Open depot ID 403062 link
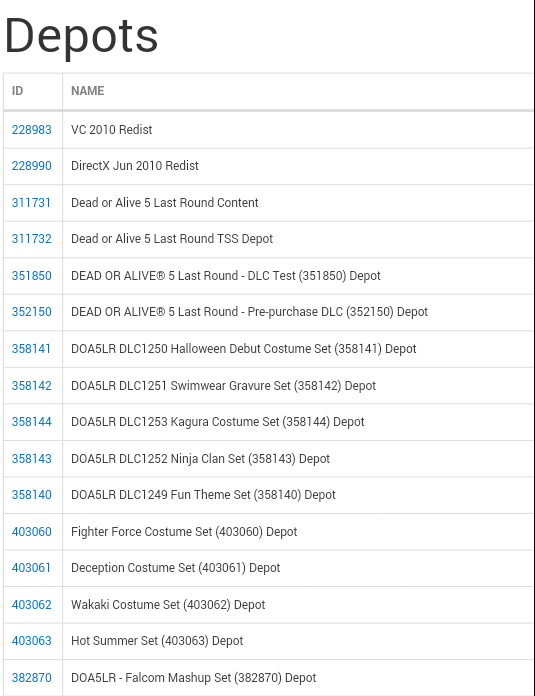 [32, 605]
